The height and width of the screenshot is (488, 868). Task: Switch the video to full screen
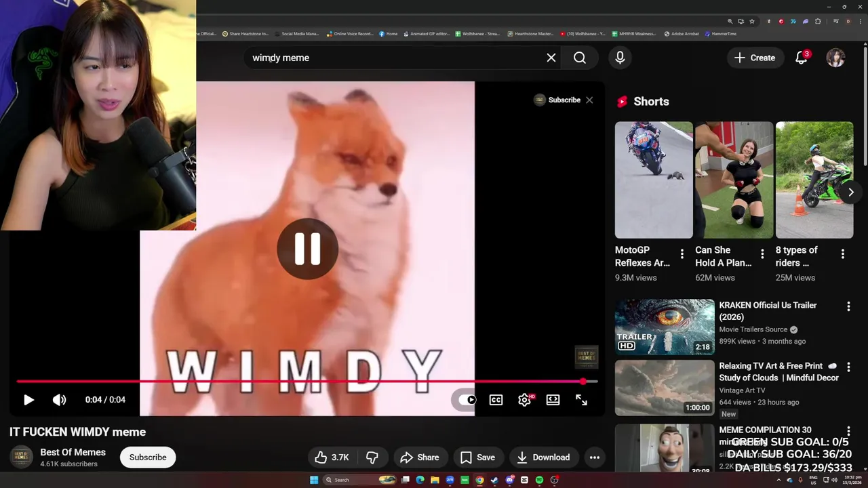click(581, 400)
